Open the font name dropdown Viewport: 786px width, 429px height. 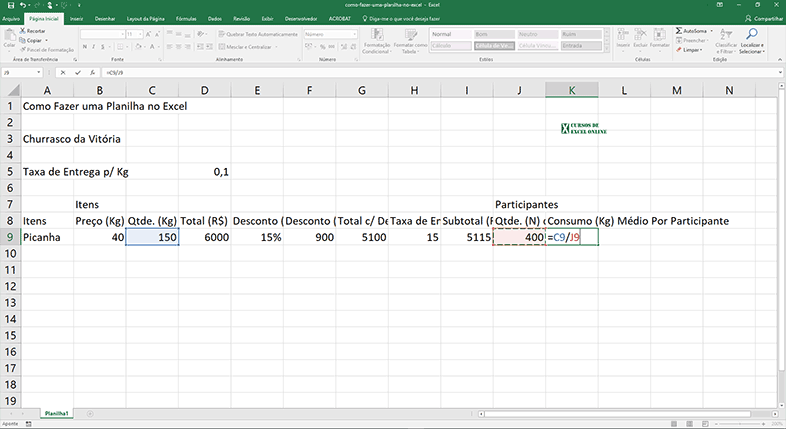(122, 34)
